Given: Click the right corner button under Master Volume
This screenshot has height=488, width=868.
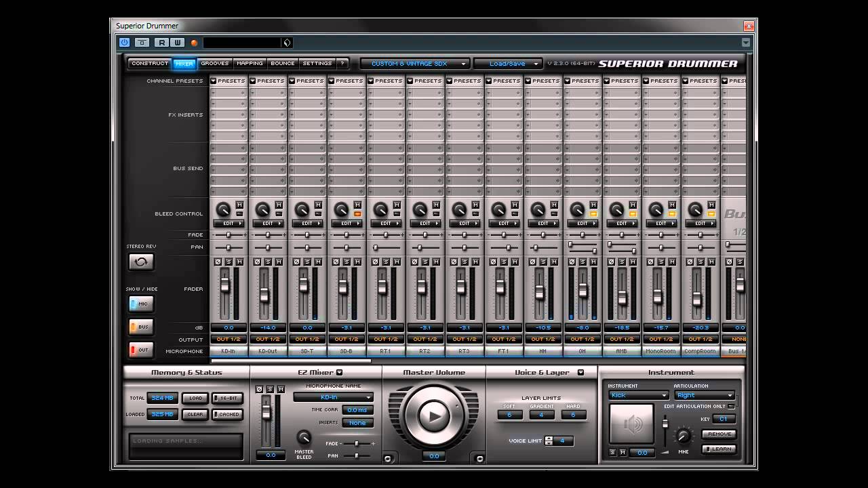Looking at the screenshot, I should [x=479, y=458].
